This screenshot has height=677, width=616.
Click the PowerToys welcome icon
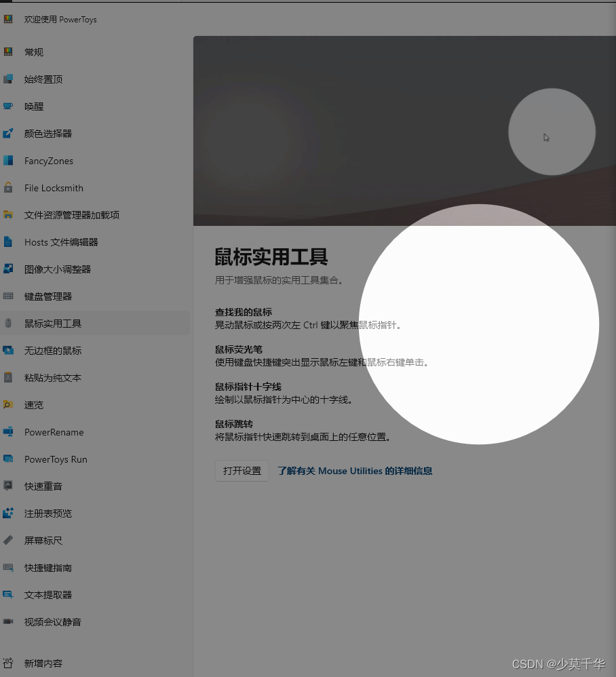[7, 19]
